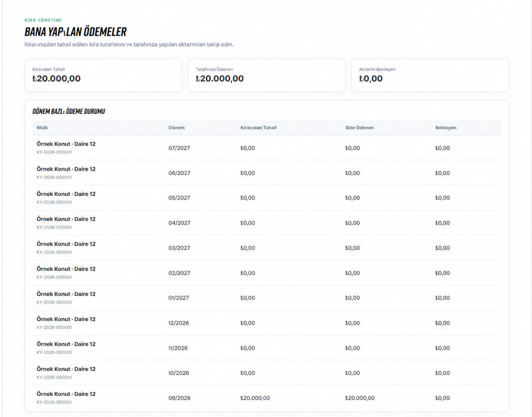Click the Kiracıdan Tahsil ₺0,00 cell for 01/2027

pos(248,298)
